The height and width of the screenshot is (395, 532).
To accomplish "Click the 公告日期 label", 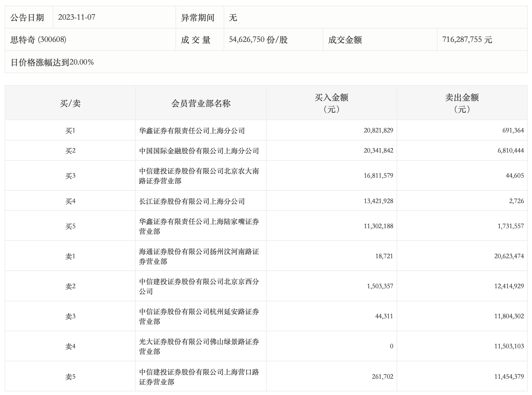I will tap(27, 17).
